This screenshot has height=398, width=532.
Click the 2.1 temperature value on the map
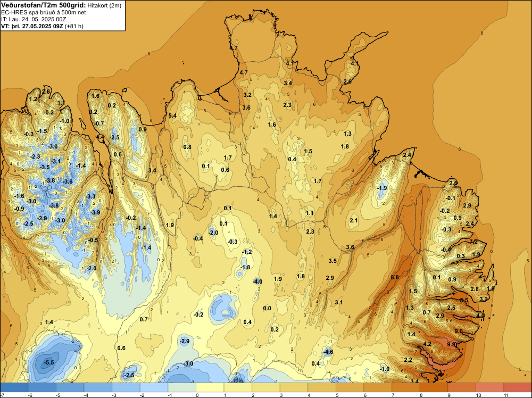click(354, 220)
